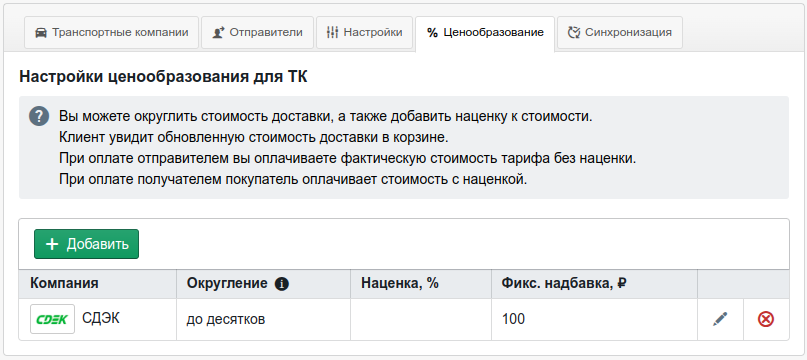Image resolution: width=807 pixels, height=360 pixels.
Task: Click the question mark help icon
Action: 39,116
